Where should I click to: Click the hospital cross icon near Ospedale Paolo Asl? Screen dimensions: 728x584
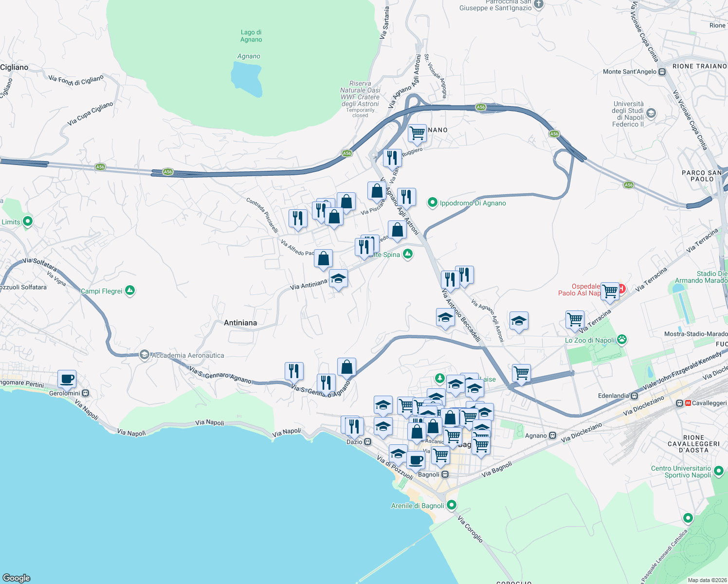coord(622,289)
